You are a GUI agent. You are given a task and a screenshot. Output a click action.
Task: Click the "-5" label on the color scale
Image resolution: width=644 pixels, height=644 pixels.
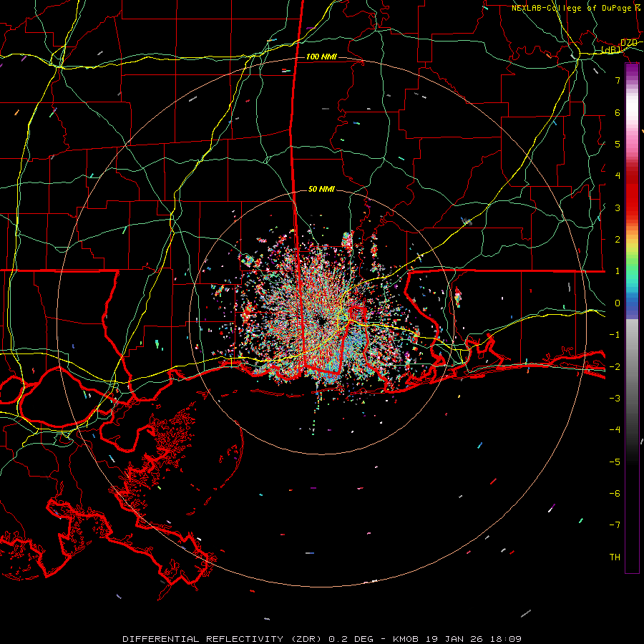615,462
